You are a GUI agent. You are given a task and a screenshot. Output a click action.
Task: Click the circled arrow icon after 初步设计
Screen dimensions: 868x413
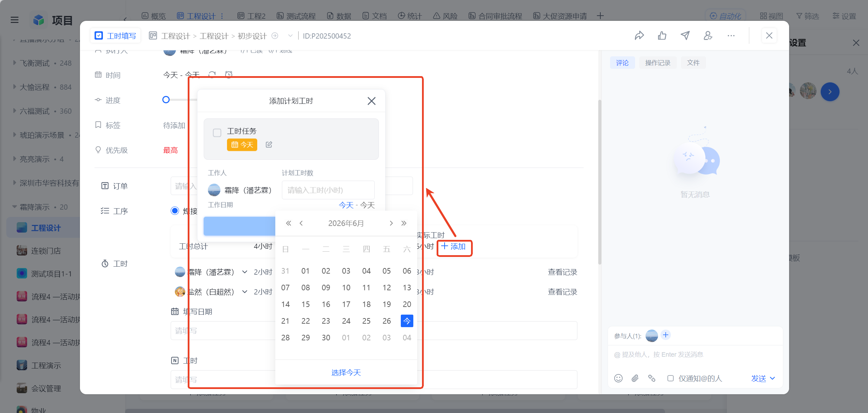275,36
